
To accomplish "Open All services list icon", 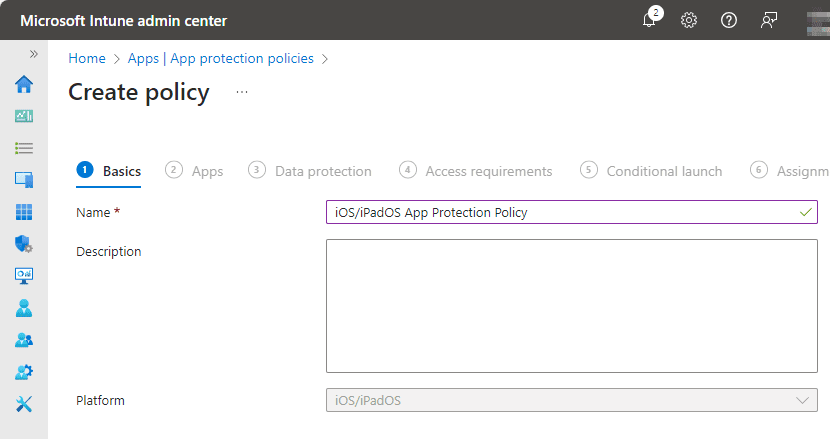I will click(24, 148).
